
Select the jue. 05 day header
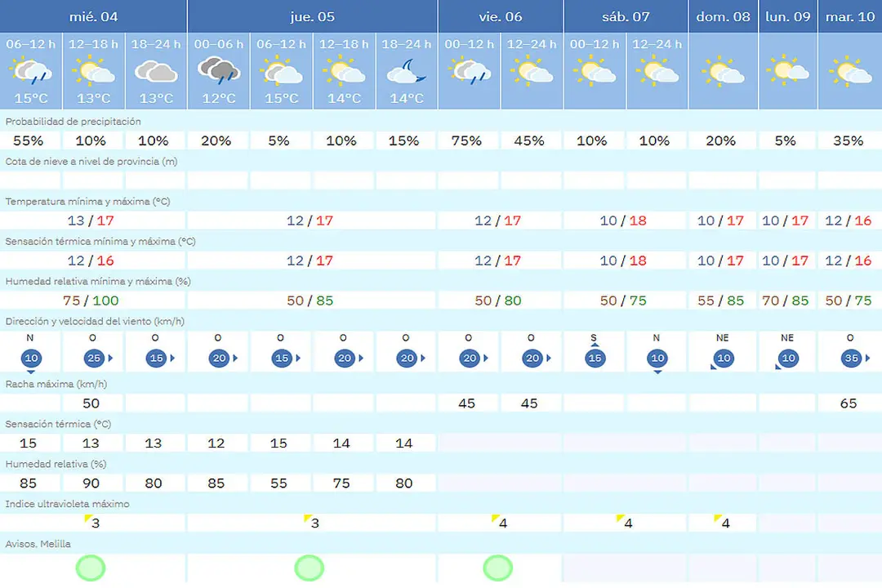[x=312, y=16]
